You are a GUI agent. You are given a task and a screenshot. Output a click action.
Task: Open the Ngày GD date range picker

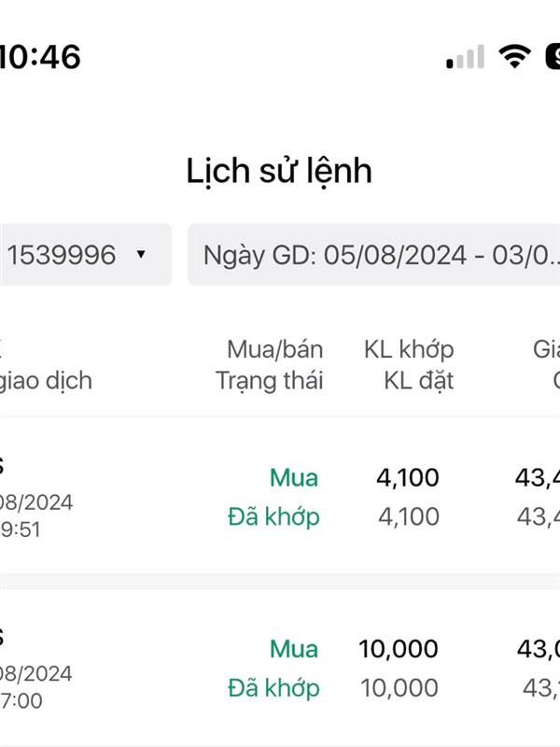374,254
